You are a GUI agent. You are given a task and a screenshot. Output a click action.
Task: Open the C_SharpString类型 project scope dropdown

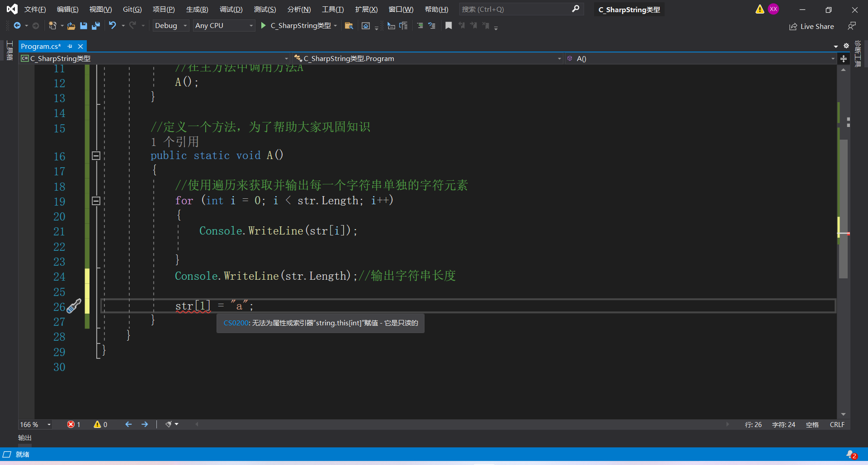point(155,59)
